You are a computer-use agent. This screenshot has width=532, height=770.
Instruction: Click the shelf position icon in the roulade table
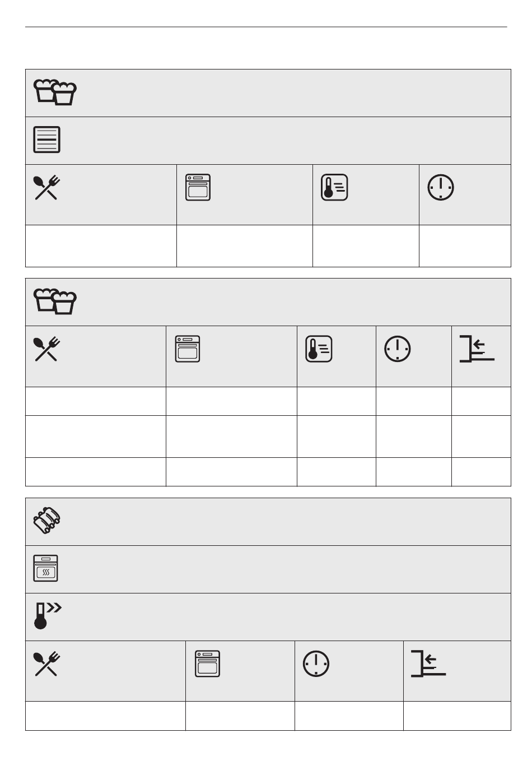(428, 664)
